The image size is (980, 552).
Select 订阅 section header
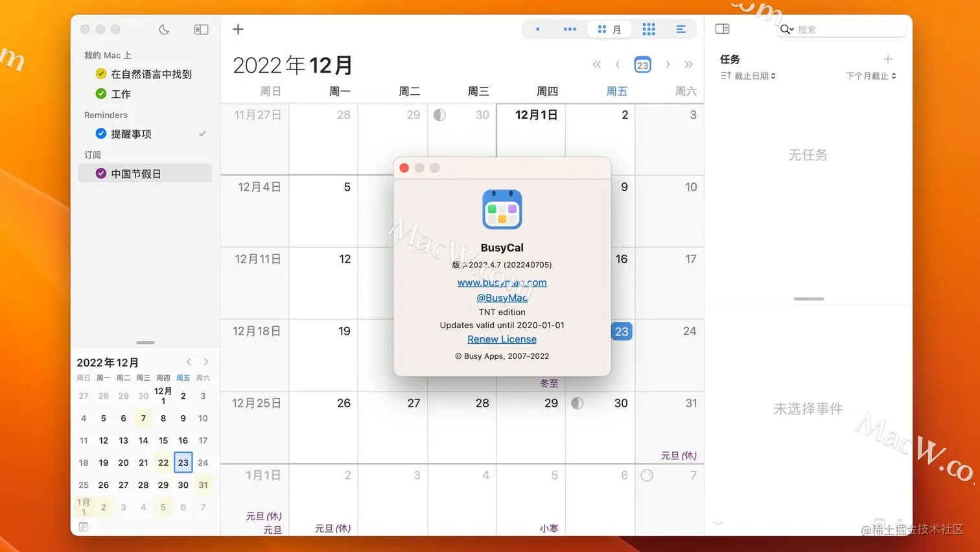[x=93, y=154]
